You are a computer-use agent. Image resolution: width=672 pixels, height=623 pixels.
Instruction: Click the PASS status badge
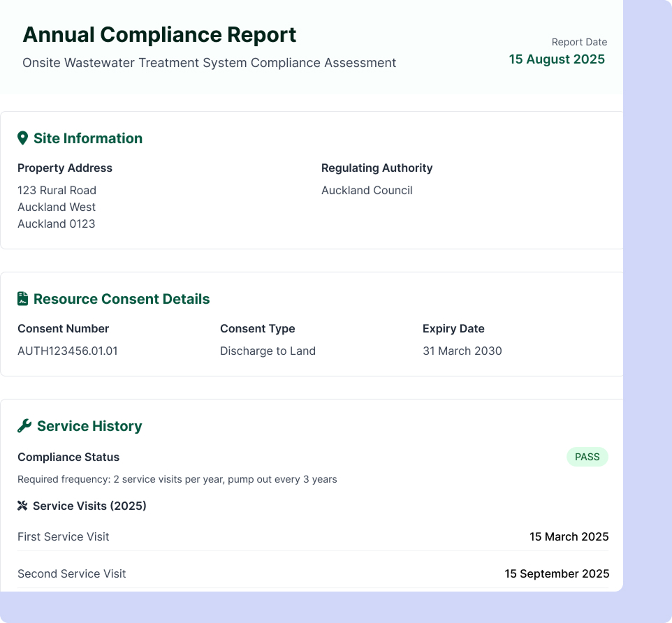587,456
